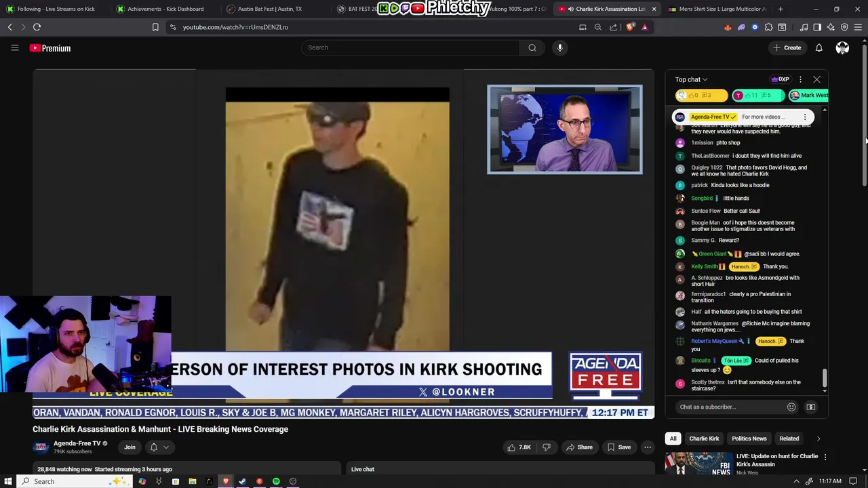Toggle channel notification bell under video
The height and width of the screenshot is (488, 868).
(159, 447)
